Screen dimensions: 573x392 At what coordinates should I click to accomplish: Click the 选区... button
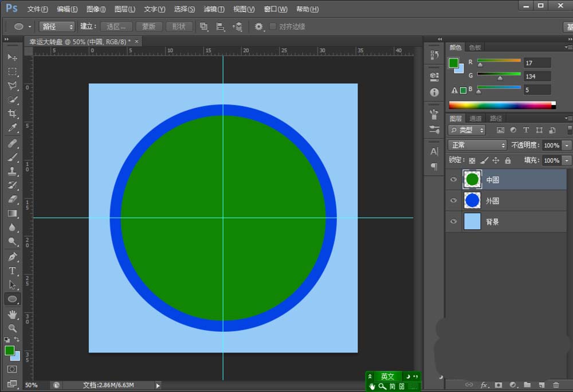click(116, 27)
